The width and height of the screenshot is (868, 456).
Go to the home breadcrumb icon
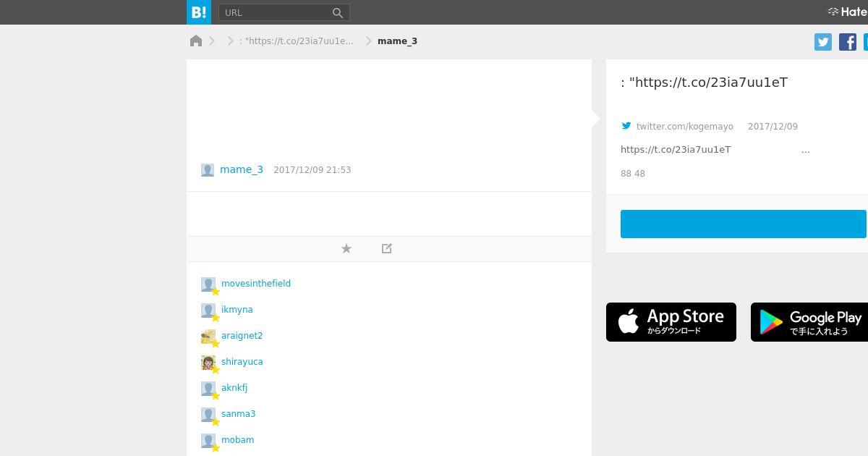click(196, 41)
